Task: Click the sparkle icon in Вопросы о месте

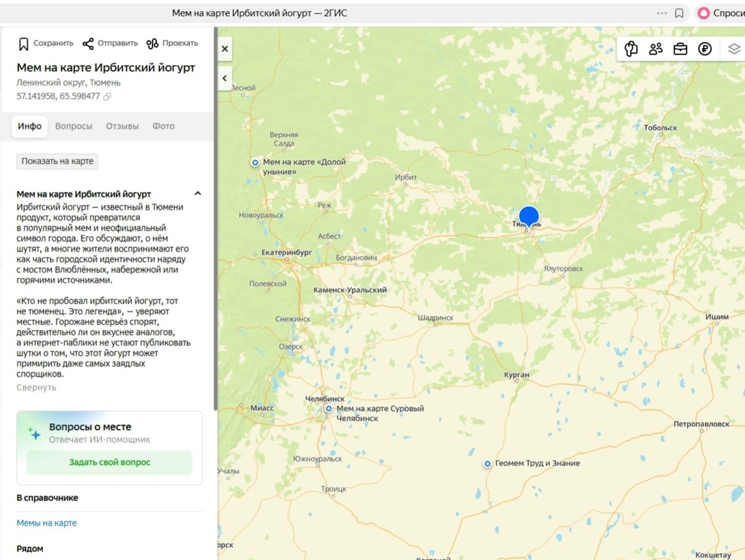Action: pyautogui.click(x=35, y=433)
